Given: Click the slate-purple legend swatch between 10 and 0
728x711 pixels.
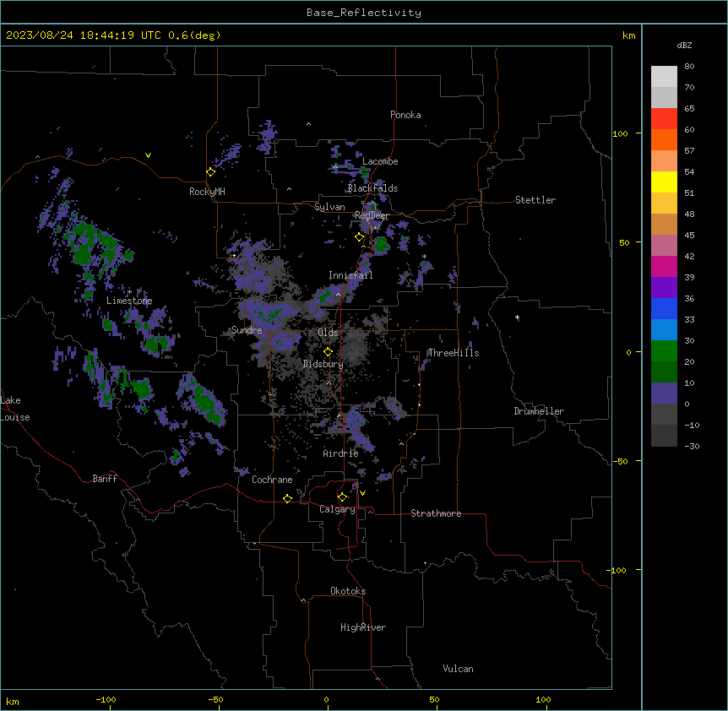Looking at the screenshot, I should tap(664, 393).
